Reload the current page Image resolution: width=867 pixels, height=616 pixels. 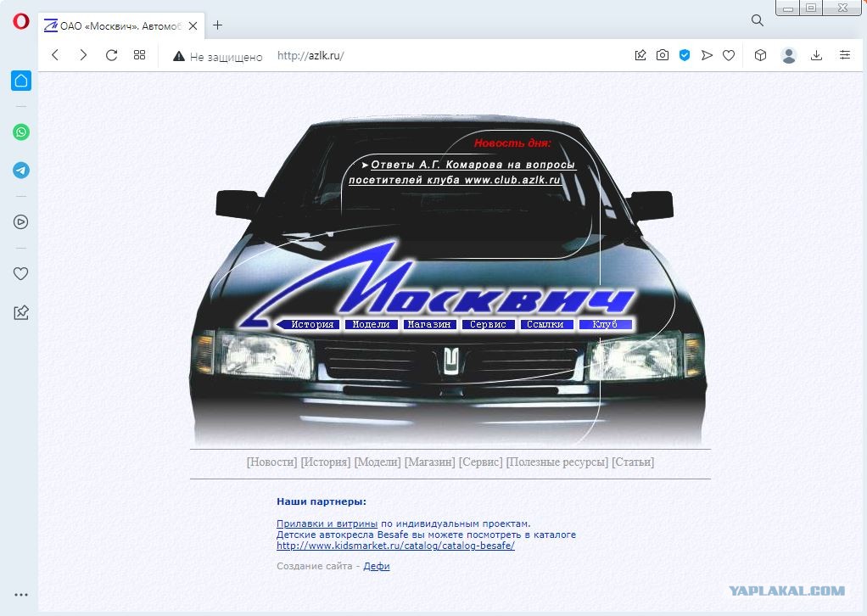coord(111,55)
